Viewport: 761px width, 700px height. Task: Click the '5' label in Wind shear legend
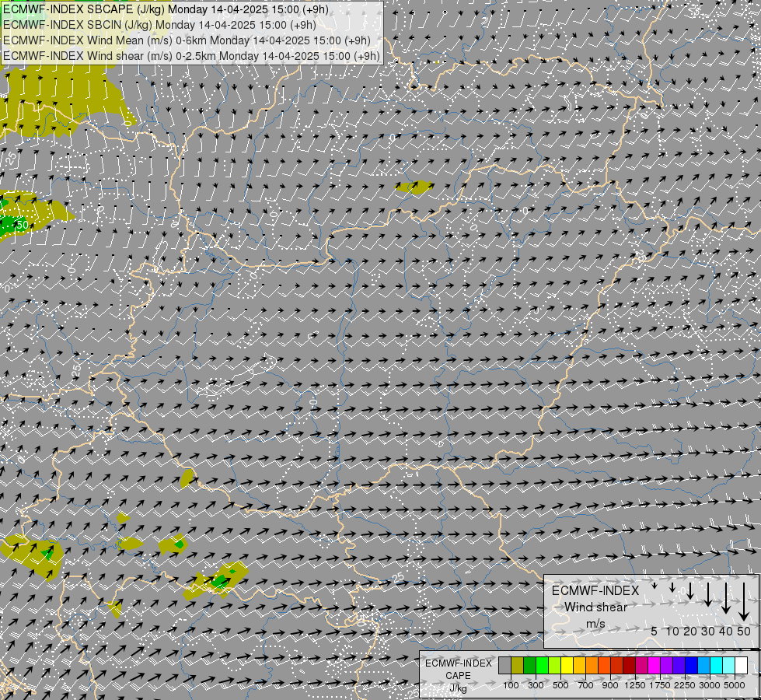655,631
